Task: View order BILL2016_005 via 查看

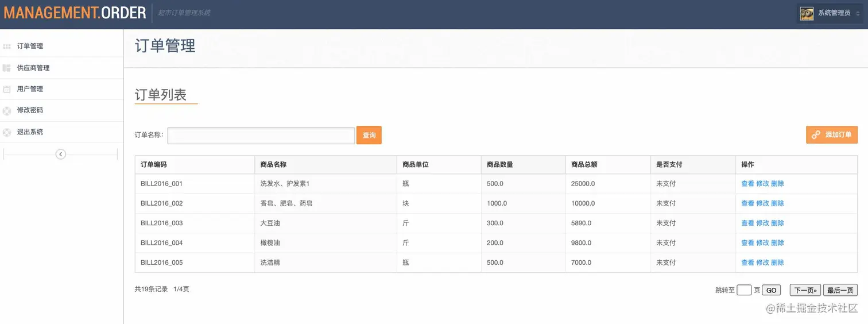Action: [x=747, y=263]
